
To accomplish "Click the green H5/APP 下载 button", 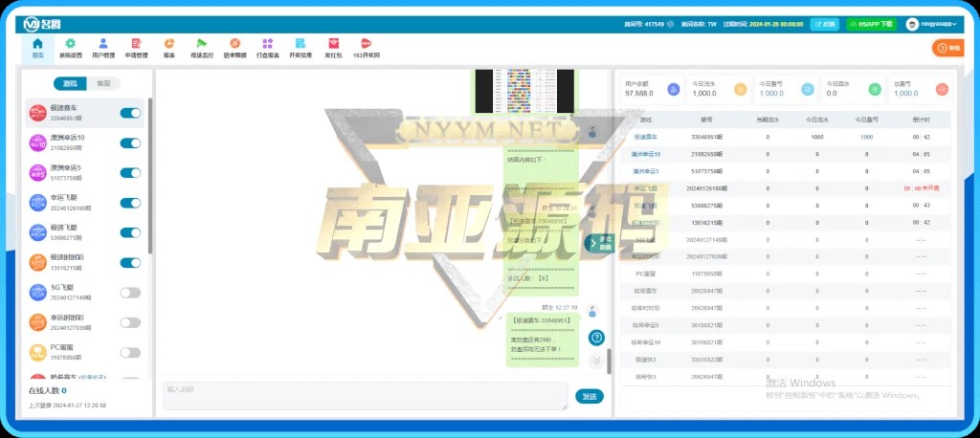I will (x=871, y=24).
